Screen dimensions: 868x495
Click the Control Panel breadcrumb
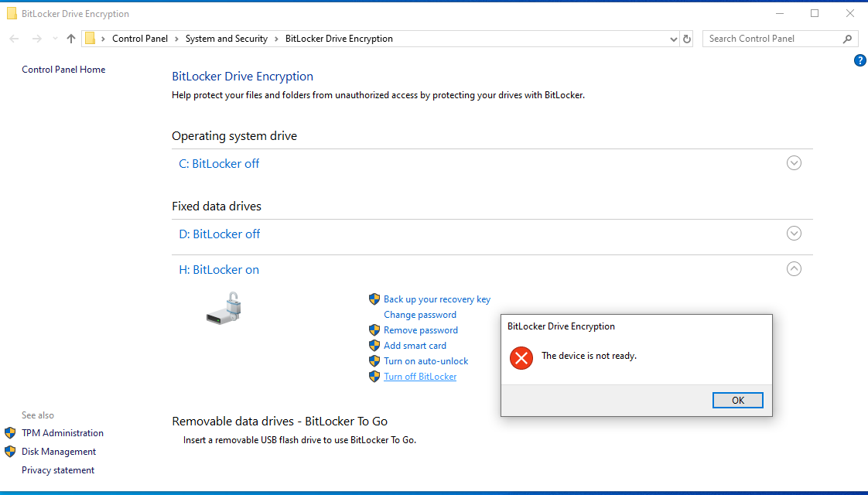(x=140, y=39)
